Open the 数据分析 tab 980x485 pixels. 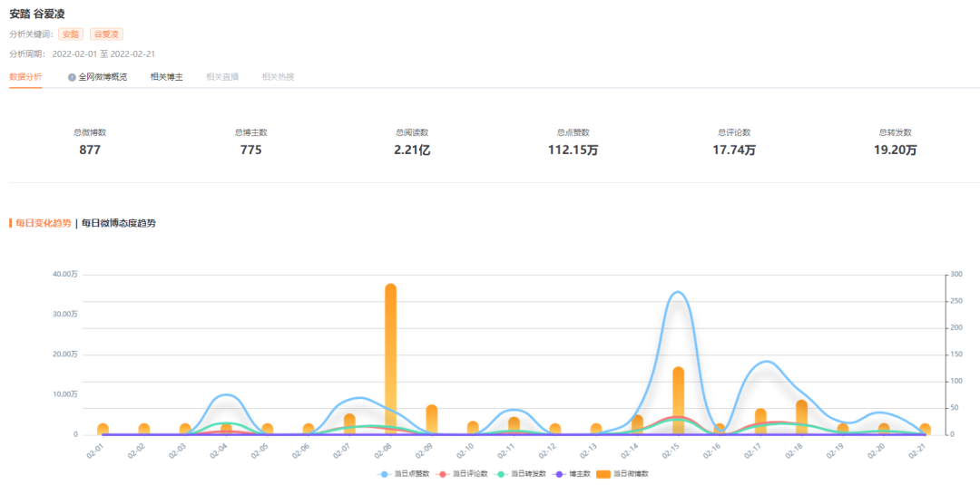[25, 77]
